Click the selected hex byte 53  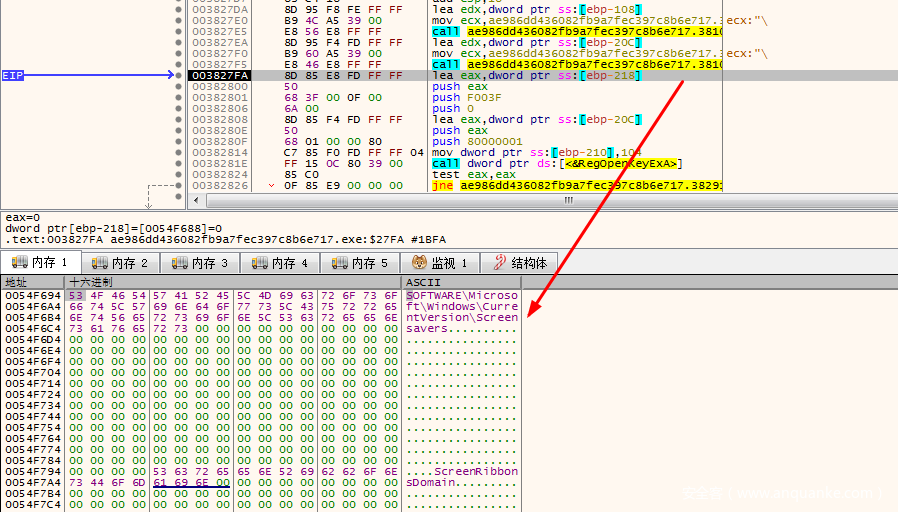[x=76, y=296]
